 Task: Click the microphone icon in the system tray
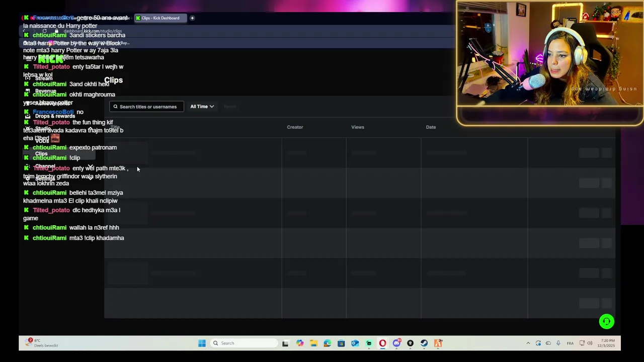coord(558,343)
